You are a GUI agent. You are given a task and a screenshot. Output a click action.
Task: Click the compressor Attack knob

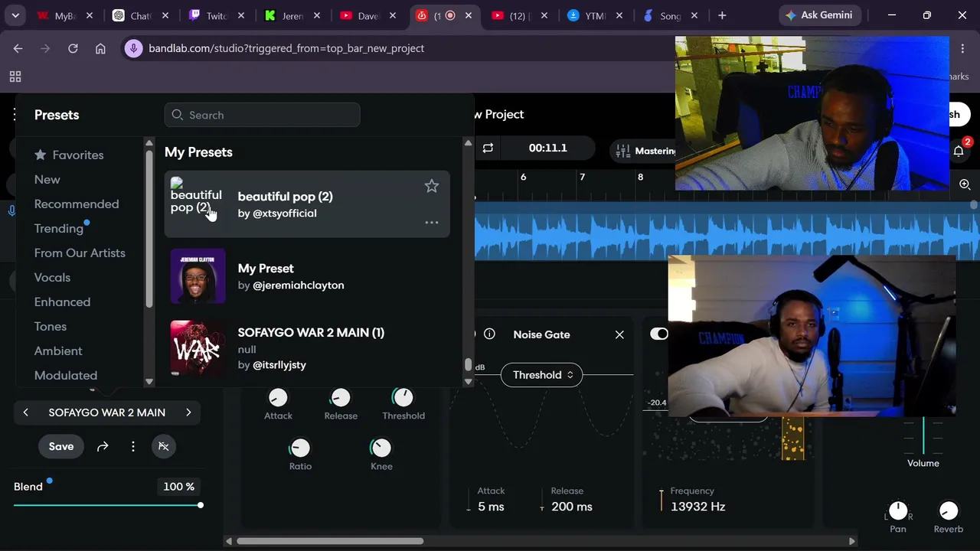tap(278, 397)
